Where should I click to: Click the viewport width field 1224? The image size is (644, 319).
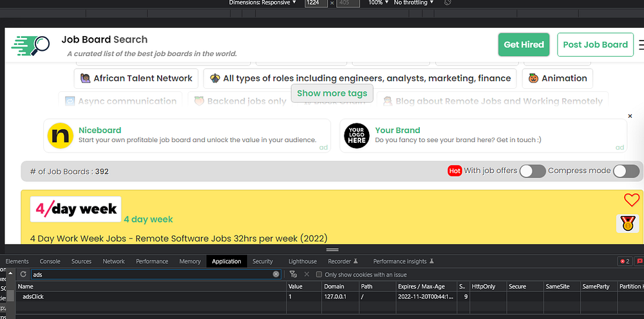click(x=316, y=3)
